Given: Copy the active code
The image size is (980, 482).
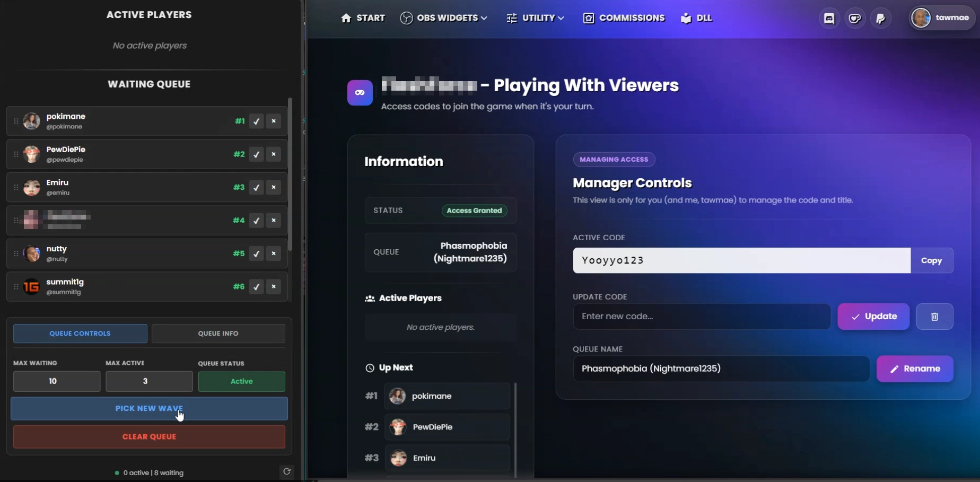Looking at the screenshot, I should click(931, 260).
